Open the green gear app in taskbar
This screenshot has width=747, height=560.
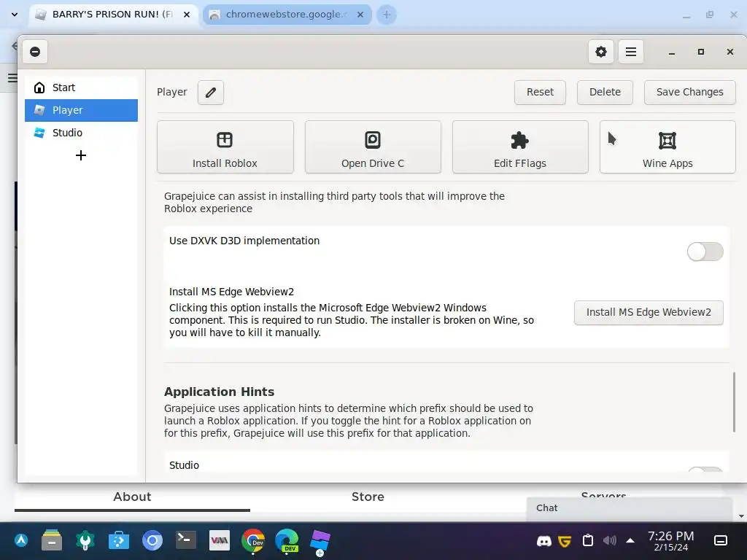point(85,540)
